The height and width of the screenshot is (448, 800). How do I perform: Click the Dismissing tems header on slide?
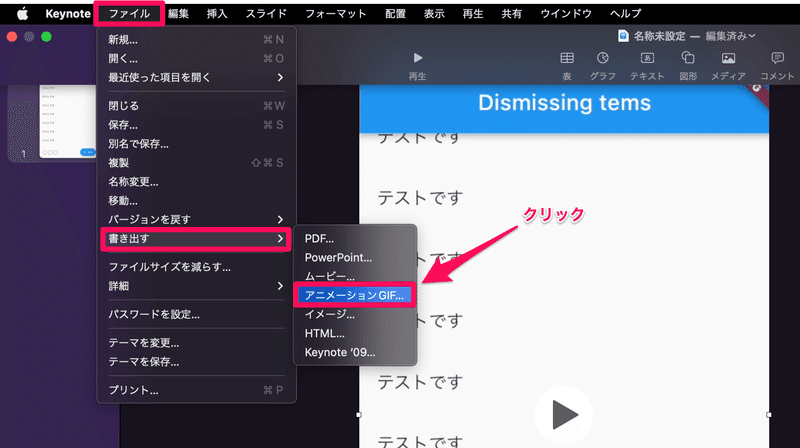click(564, 103)
